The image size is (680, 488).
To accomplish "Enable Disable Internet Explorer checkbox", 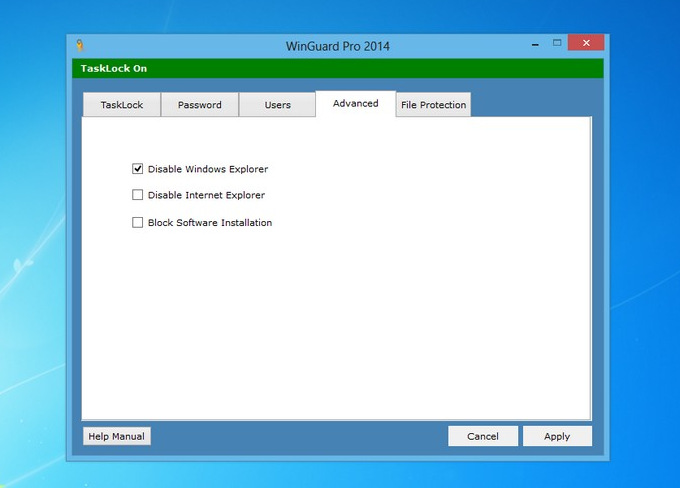I will [137, 195].
